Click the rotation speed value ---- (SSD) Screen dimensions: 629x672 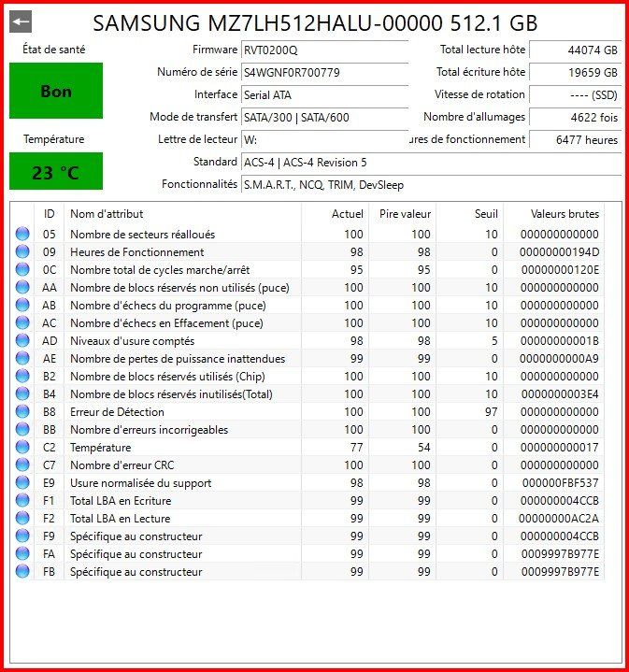(x=575, y=94)
